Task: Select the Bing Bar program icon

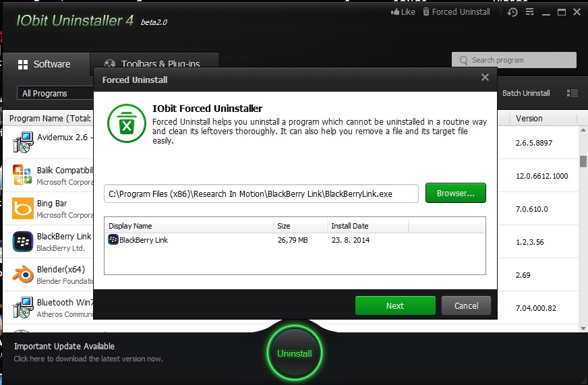Action: tap(22, 208)
